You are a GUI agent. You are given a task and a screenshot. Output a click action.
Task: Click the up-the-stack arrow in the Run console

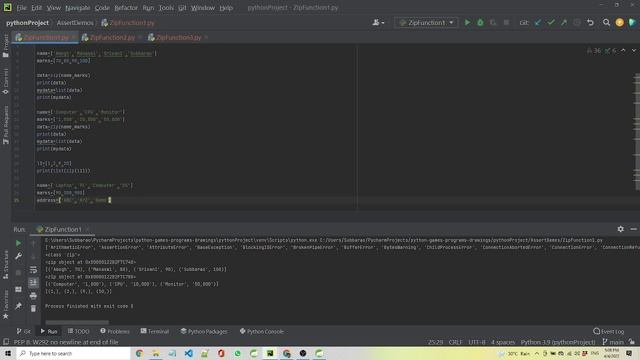pos(33,244)
